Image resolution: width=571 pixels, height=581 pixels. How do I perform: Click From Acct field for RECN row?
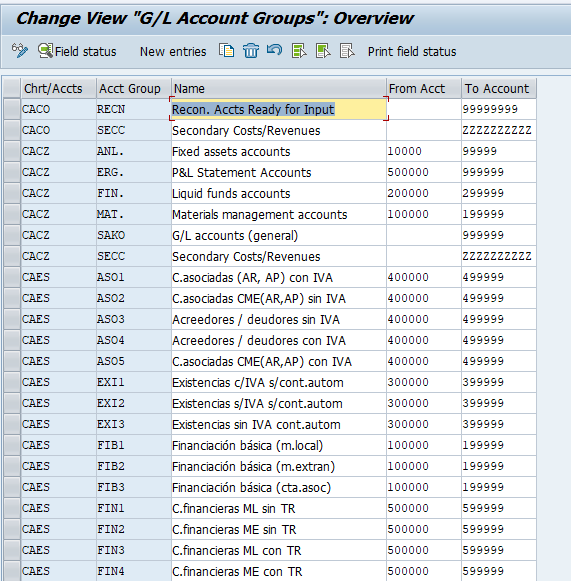point(424,109)
